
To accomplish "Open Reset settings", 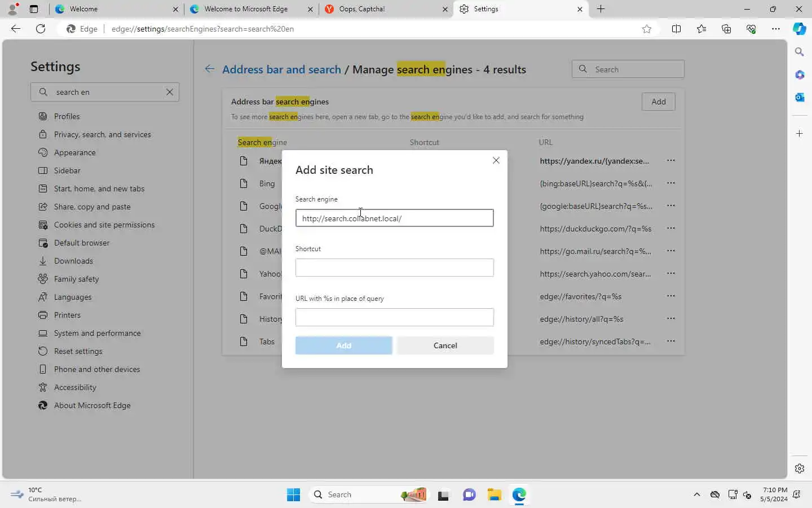I will coord(78,351).
